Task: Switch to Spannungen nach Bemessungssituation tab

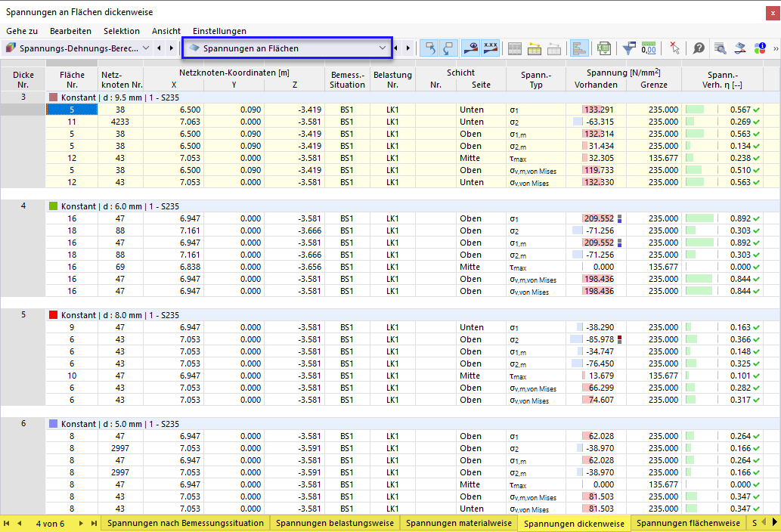Action: coord(185,523)
